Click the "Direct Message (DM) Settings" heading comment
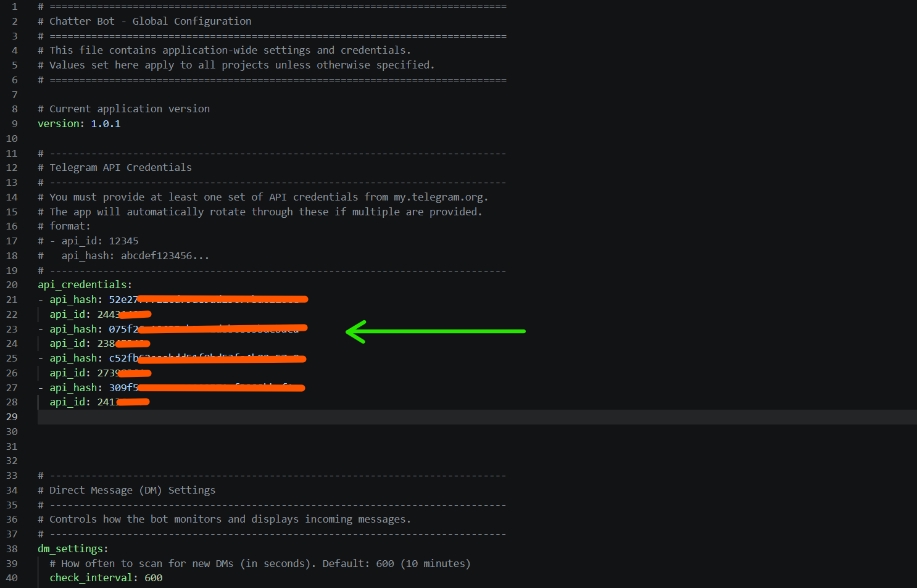 pyautogui.click(x=132, y=491)
